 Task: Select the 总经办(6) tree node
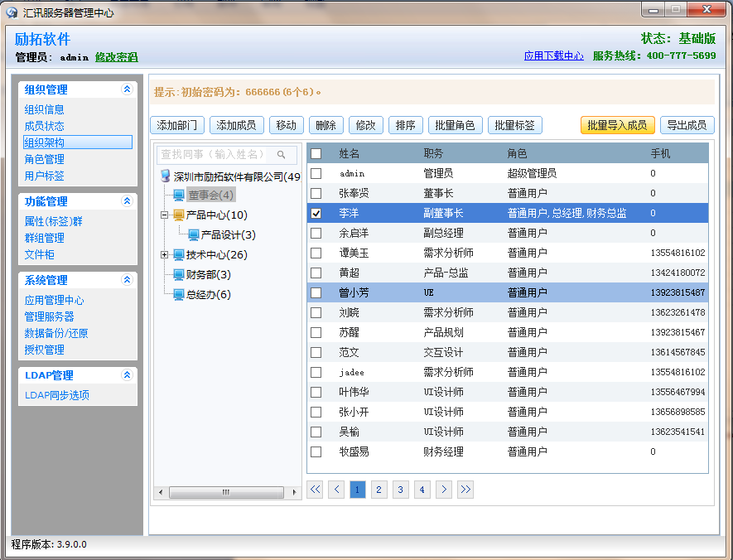(209, 294)
